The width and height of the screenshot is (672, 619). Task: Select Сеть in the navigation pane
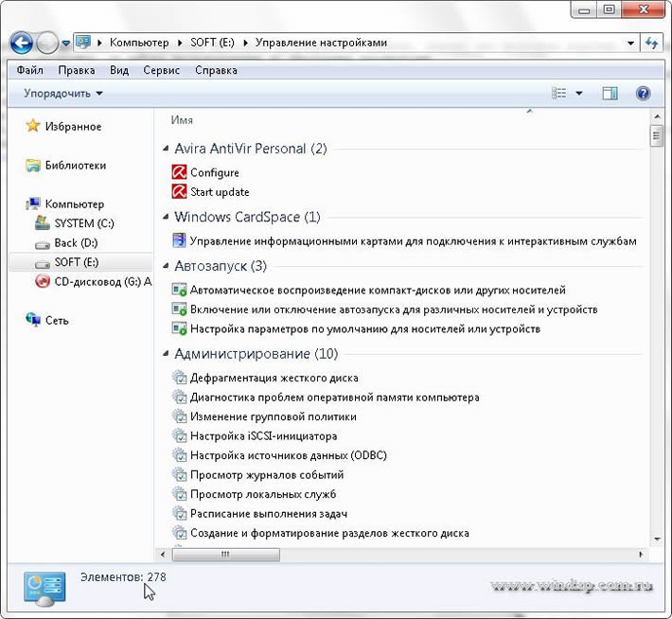point(57,320)
